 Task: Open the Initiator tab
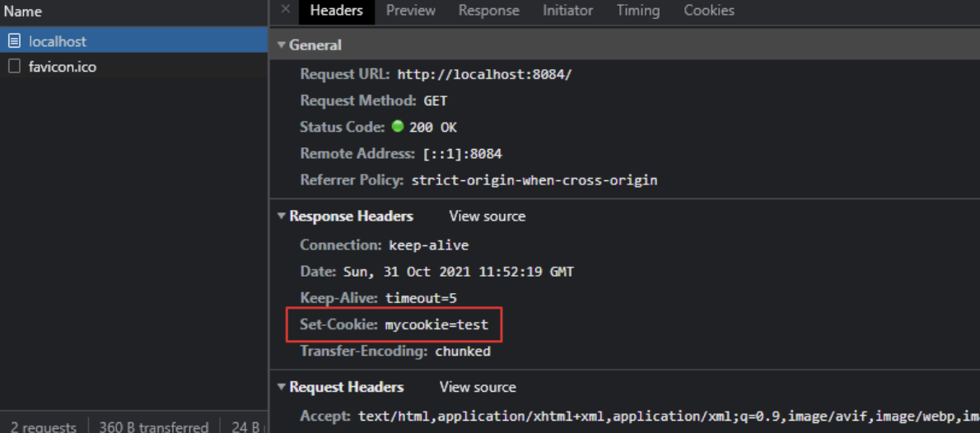point(567,11)
